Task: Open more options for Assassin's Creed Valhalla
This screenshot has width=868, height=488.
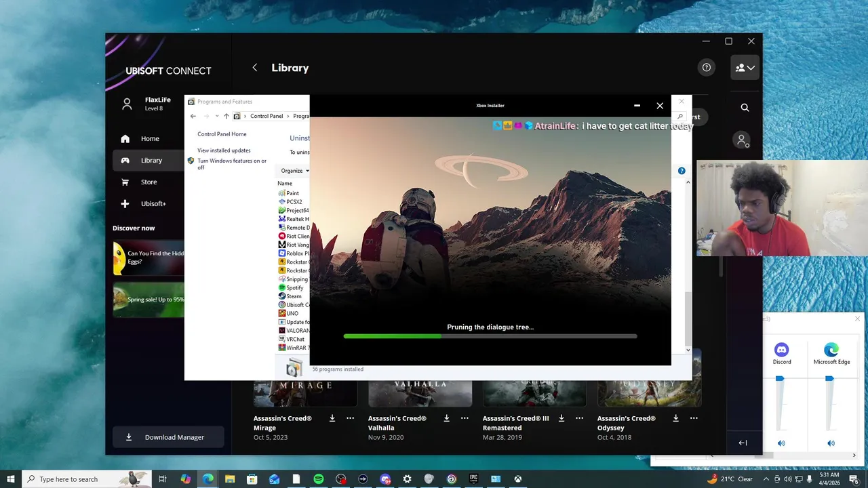Action: 465,418
